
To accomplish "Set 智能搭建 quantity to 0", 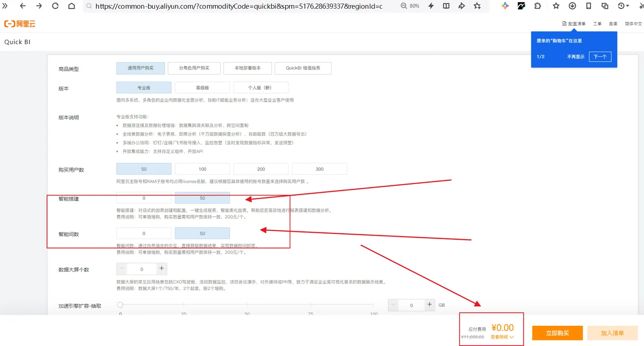I will coord(144,198).
